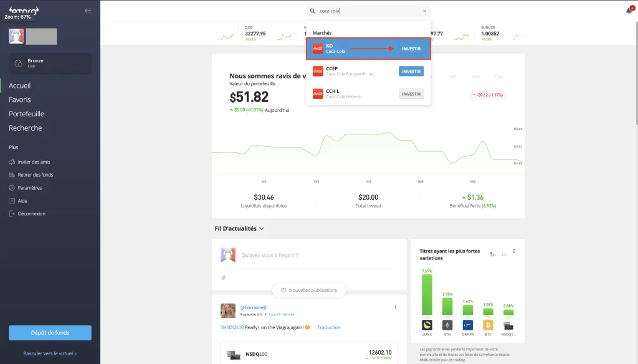
Task: Click the KO Coca-Cola logo icon
Action: pos(318,49)
